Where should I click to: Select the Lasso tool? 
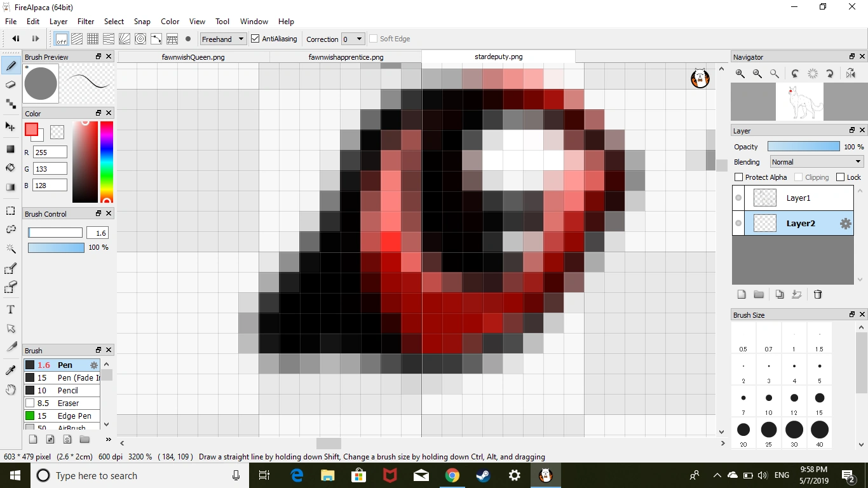[11, 229]
